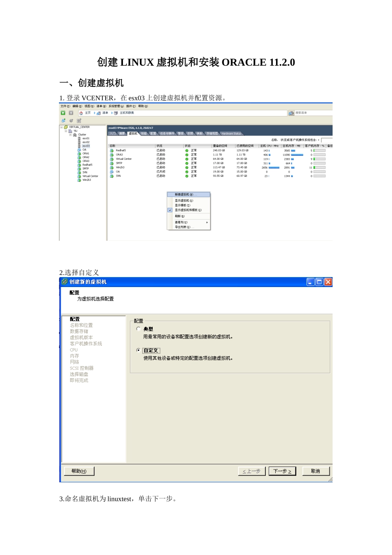Viewport: 392px width, 555px height.
Task: Open the search inventory type dropdown
Action: tap(291, 113)
